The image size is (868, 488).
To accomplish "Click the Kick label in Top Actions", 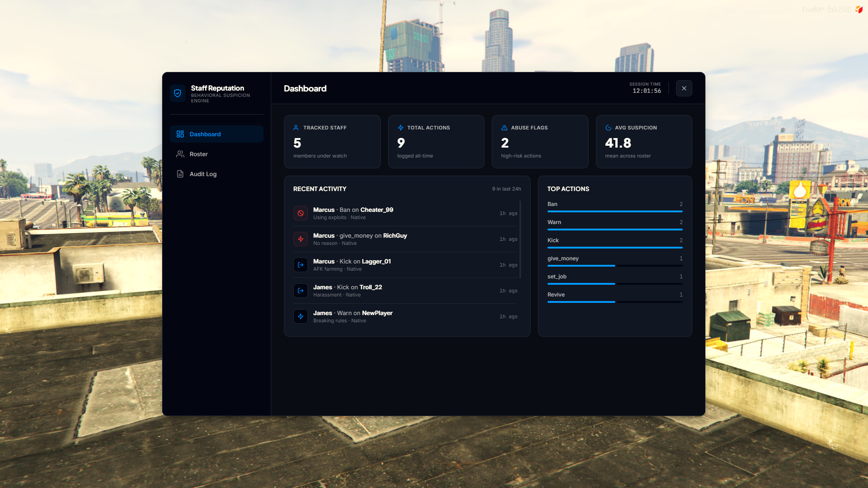I will (553, 240).
